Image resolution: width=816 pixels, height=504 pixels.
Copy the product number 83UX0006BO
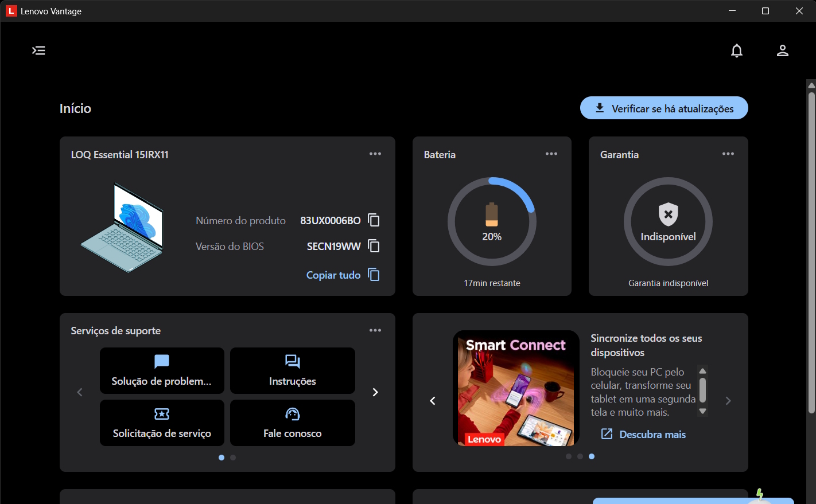[x=374, y=220]
